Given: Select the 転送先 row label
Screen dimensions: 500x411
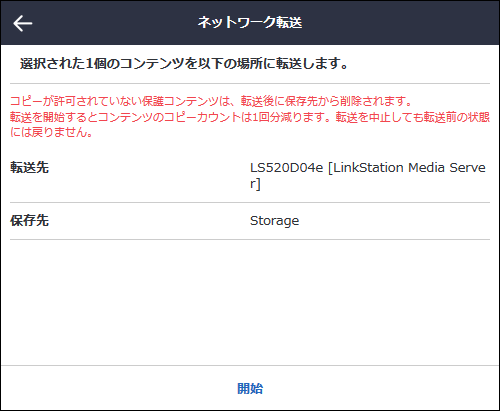Looking at the screenshot, I should point(30,167).
